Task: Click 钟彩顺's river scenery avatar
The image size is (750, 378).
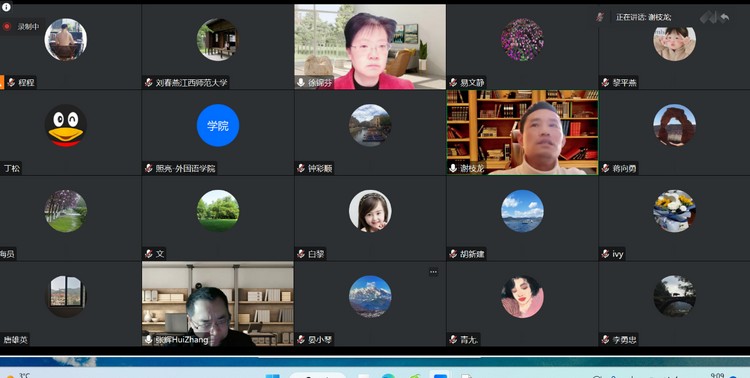Action: 370,125
